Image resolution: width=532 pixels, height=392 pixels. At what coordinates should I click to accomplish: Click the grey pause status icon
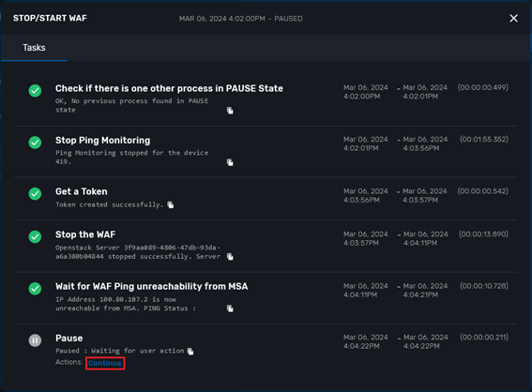click(x=35, y=340)
